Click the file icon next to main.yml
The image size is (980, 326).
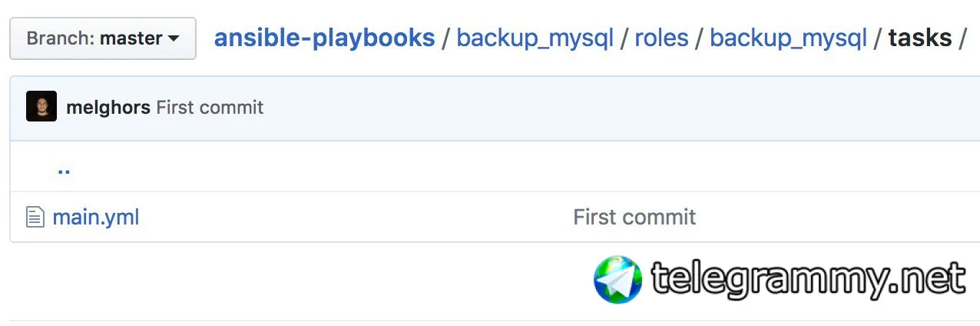[x=35, y=217]
